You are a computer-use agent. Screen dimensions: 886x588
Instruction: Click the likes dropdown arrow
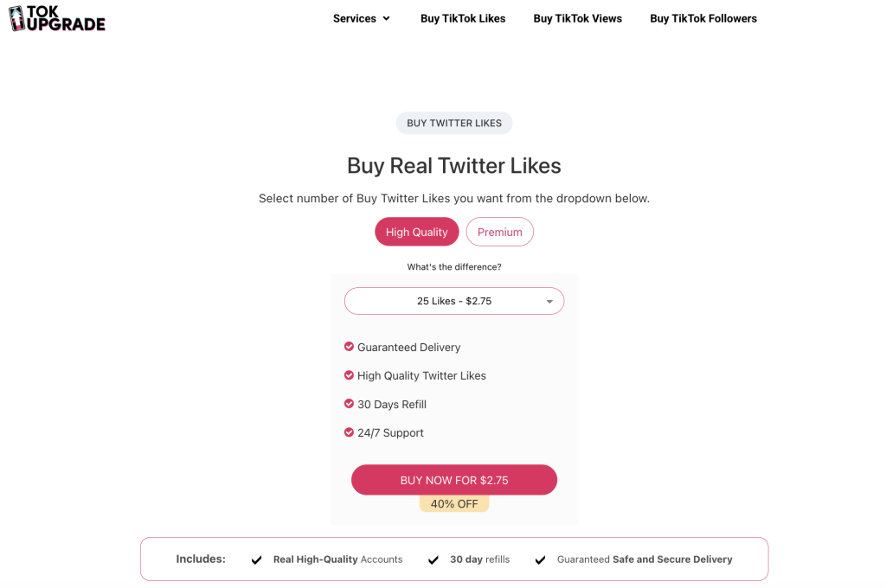pos(549,302)
